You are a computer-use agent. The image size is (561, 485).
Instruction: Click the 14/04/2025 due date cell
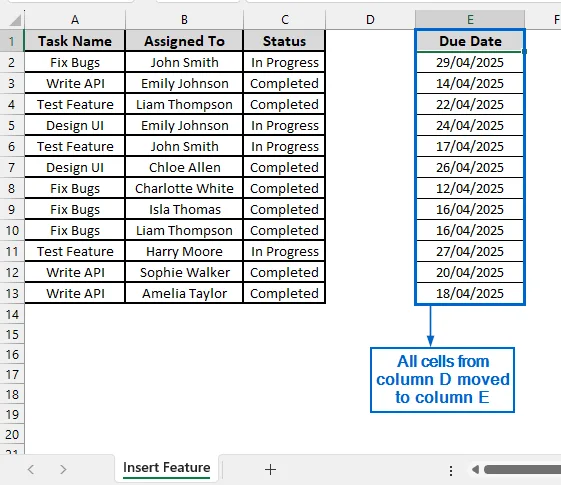pyautogui.click(x=470, y=83)
